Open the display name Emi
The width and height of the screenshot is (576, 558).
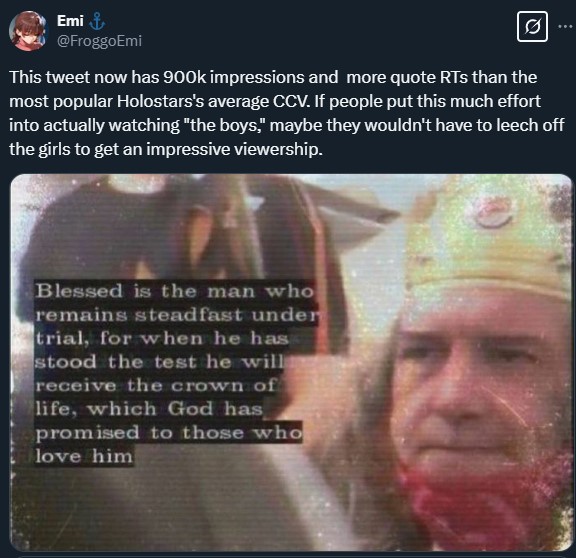tap(70, 21)
